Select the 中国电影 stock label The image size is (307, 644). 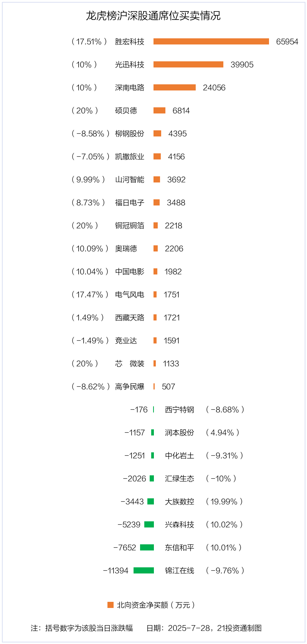[130, 271]
